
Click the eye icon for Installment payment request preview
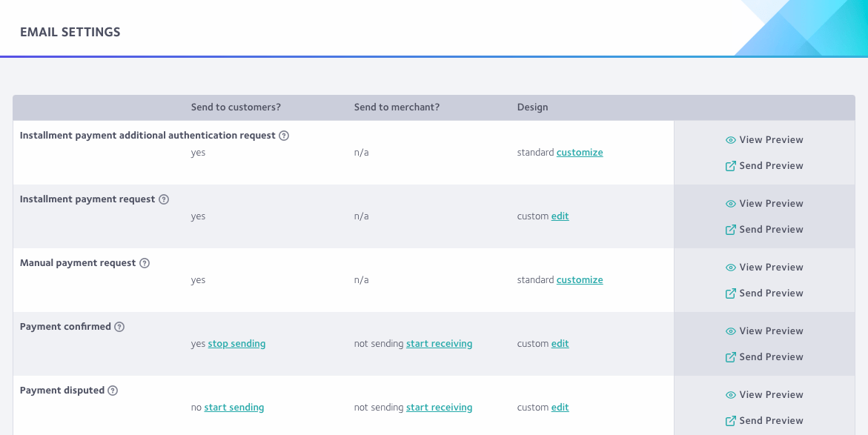[731, 204]
